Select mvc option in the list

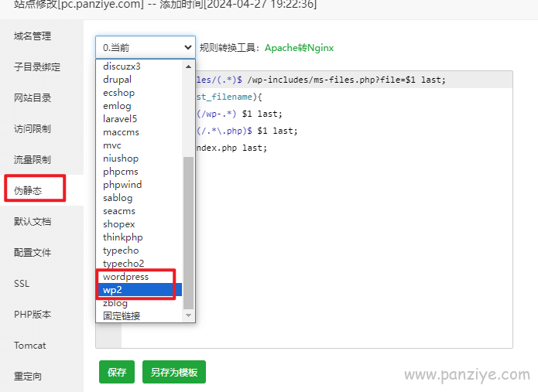139,145
